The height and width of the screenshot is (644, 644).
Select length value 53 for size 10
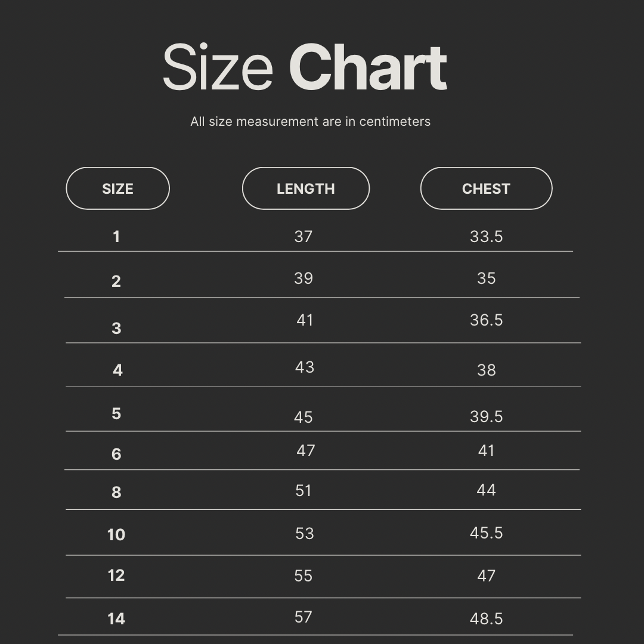pos(304,534)
